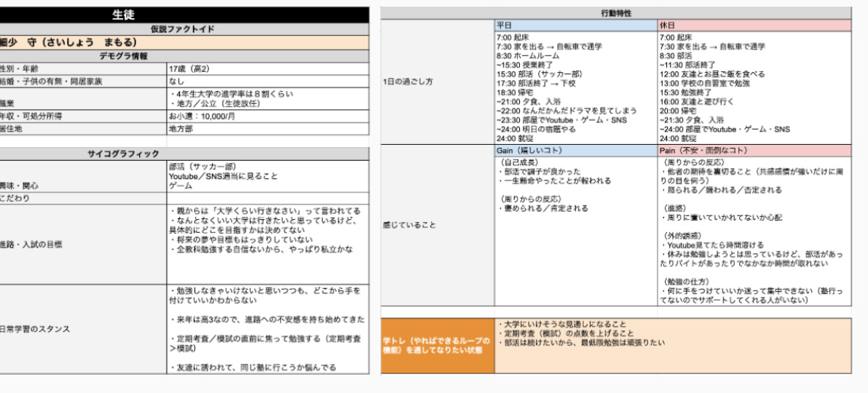
Task: Click the 進路・入試の目標 label cell
Action: pyautogui.click(x=83, y=245)
